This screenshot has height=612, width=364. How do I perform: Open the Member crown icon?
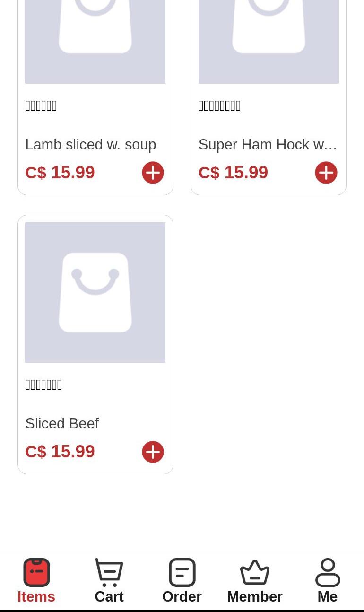pos(255,572)
